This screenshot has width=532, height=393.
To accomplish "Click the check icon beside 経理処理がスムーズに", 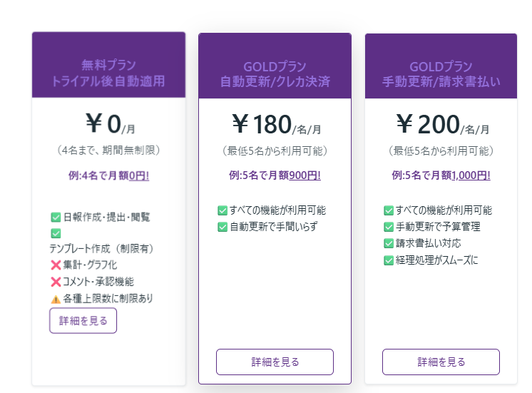I will click(389, 260).
